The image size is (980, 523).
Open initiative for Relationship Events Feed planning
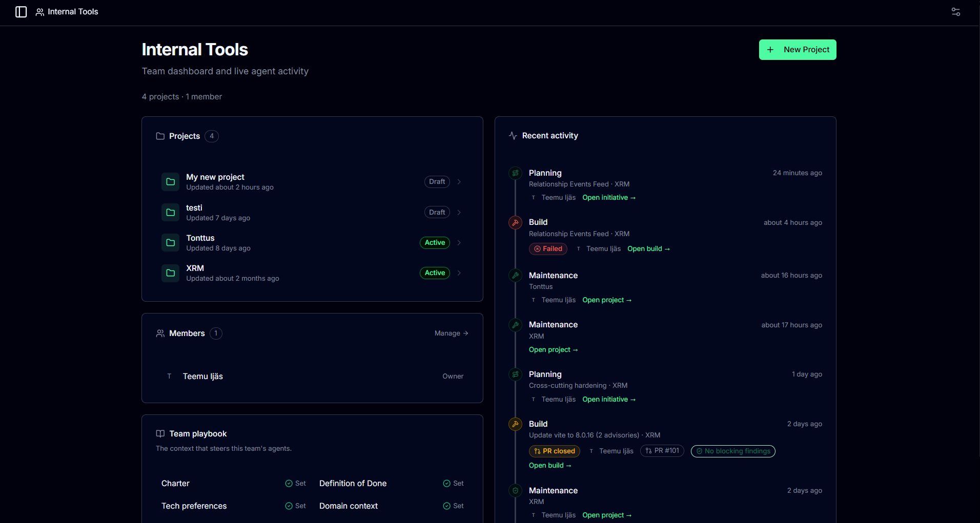coord(609,198)
